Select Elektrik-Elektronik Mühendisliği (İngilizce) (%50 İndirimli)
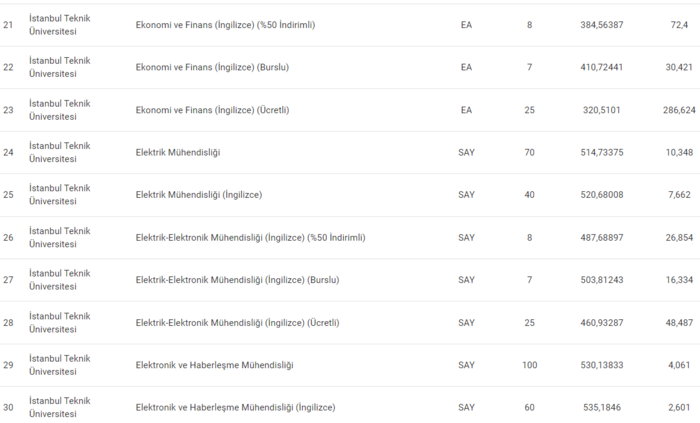This screenshot has height=423, width=700. coord(250,238)
